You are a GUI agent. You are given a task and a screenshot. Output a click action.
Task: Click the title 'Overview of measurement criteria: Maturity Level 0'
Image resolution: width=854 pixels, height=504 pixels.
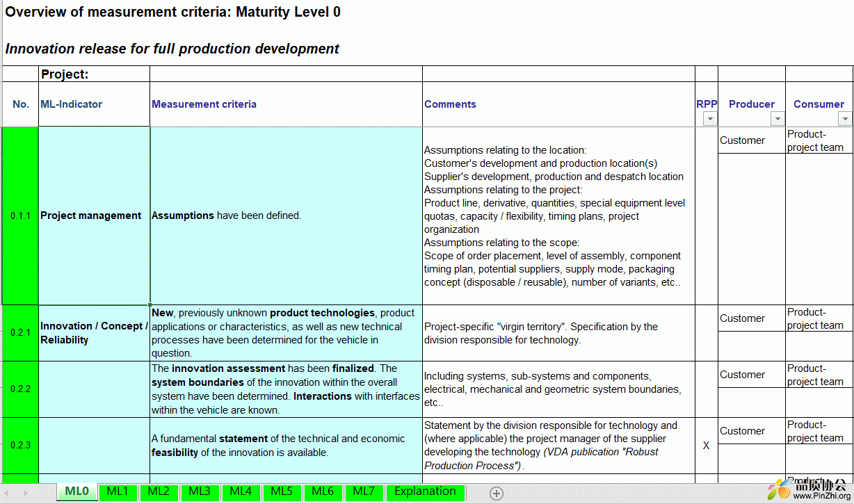pyautogui.click(x=173, y=12)
